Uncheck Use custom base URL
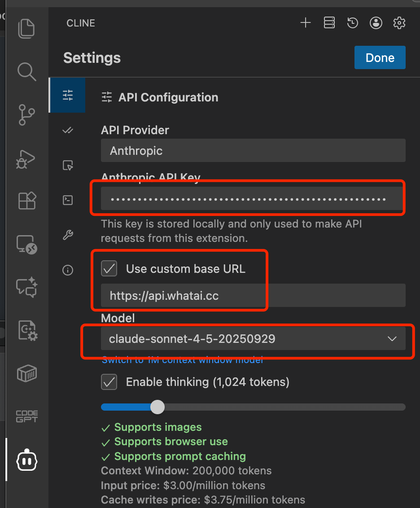 109,268
